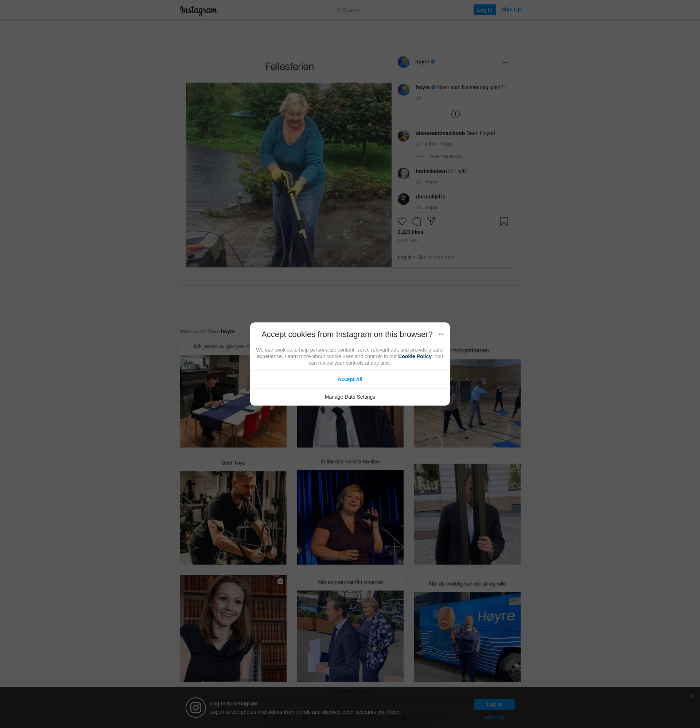Open the sha-ha-sha-ha-llow post thumbnail
This screenshot has height=728, width=700.
point(350,511)
